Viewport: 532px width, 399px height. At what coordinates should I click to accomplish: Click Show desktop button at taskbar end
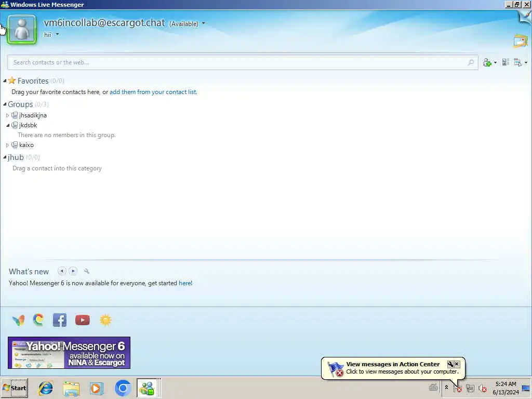(x=526, y=388)
